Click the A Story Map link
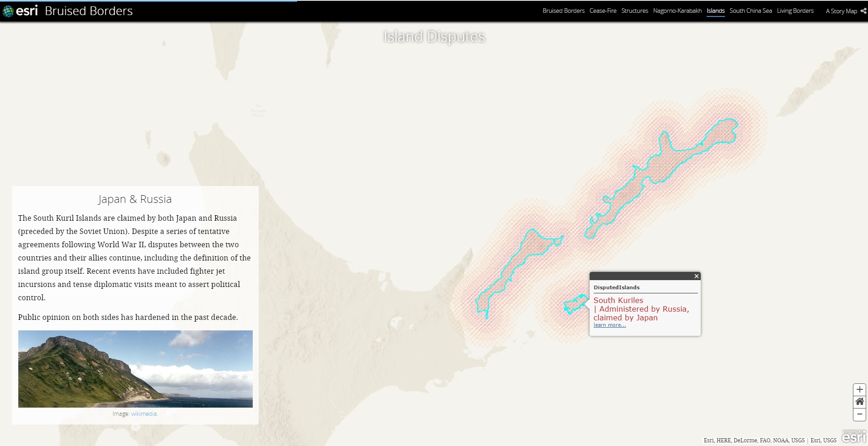The image size is (868, 446). point(841,11)
